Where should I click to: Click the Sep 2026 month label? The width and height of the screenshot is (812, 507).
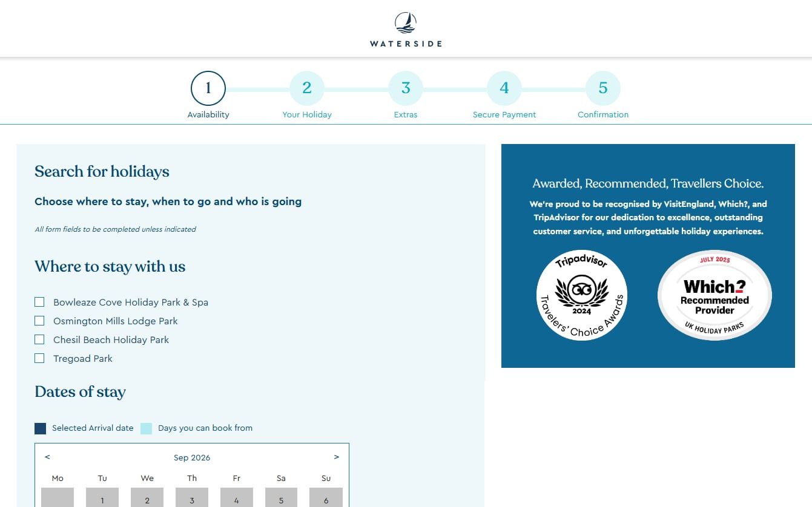pos(192,458)
